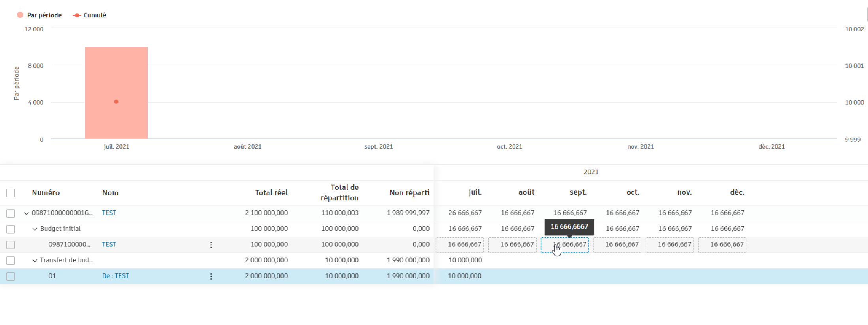This screenshot has width=868, height=325.
Task: Open the row menu for the 0987100000 TEST row
Action: coord(211,245)
